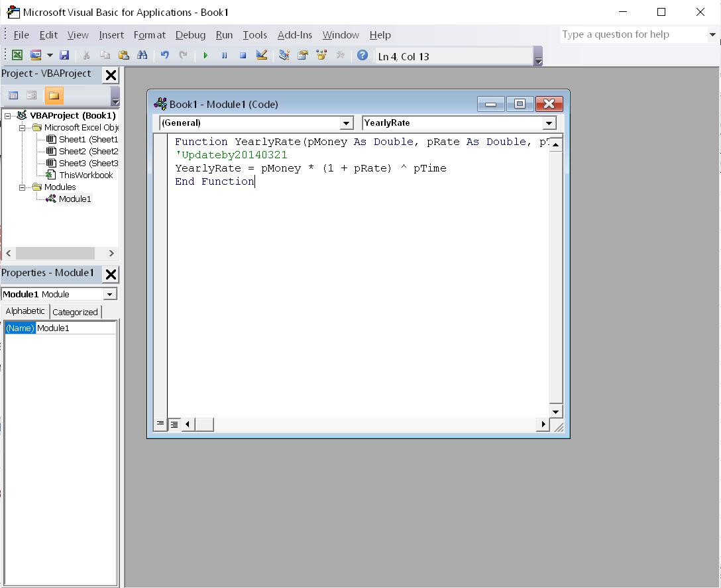This screenshot has width=721, height=588.
Task: Click the Type a question for help box
Action: pyautogui.click(x=633, y=34)
